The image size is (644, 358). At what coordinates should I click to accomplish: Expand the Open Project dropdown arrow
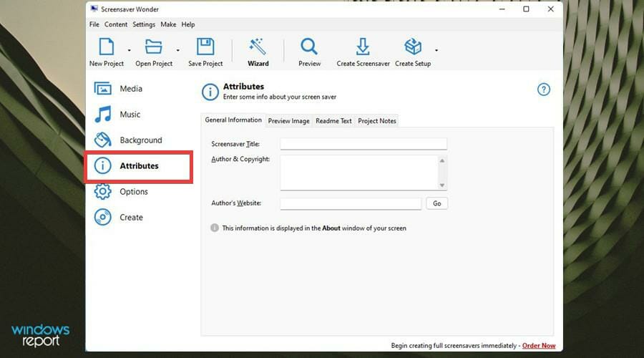[178, 50]
